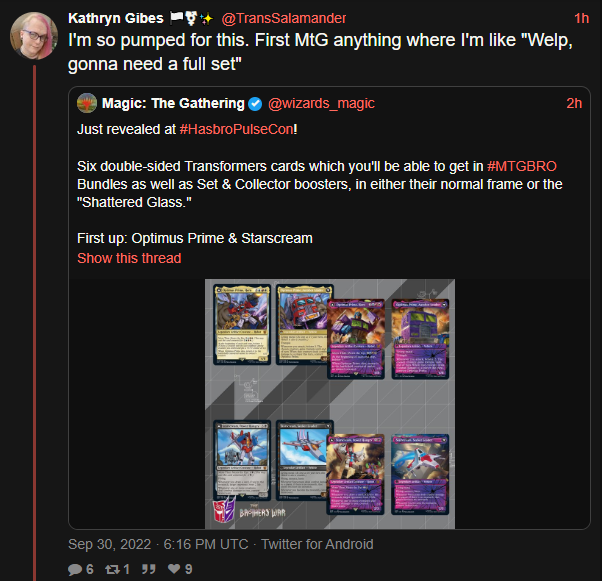This screenshot has width=602, height=581.
Task: Click the 1h tweet timestamp
Action: [581, 18]
